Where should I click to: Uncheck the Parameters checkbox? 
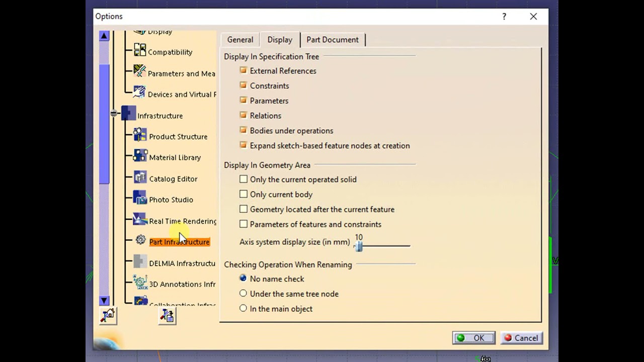[x=244, y=100]
